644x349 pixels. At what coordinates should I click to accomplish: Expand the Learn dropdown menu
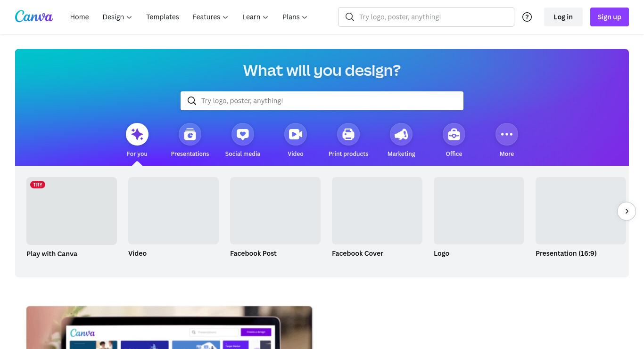pos(255,17)
